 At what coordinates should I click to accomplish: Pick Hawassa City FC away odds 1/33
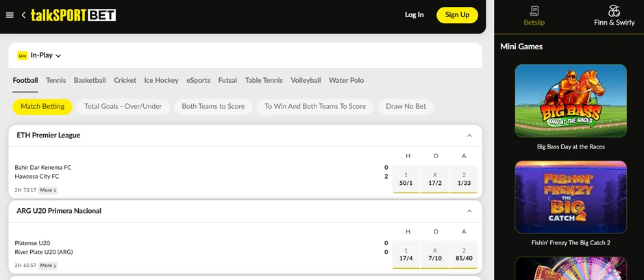tap(464, 179)
